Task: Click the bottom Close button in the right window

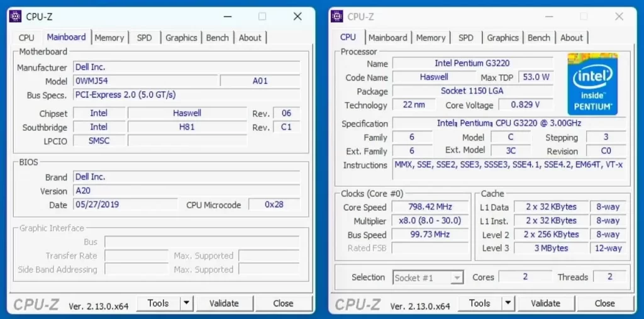Action: coord(604,303)
